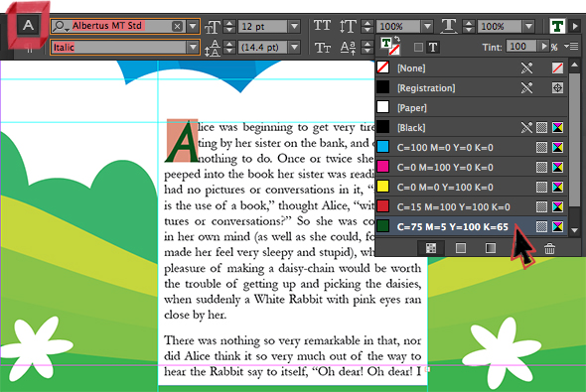Select the [Paper] swatch

[x=471, y=107]
